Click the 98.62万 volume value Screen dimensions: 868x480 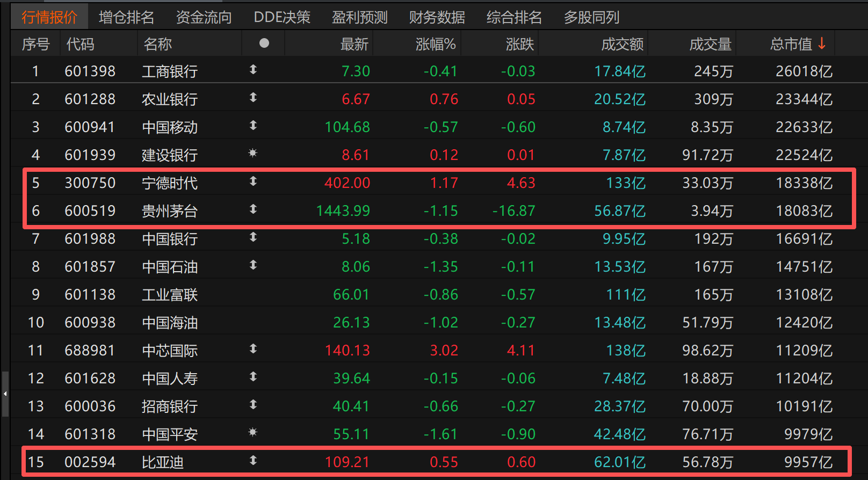click(708, 350)
